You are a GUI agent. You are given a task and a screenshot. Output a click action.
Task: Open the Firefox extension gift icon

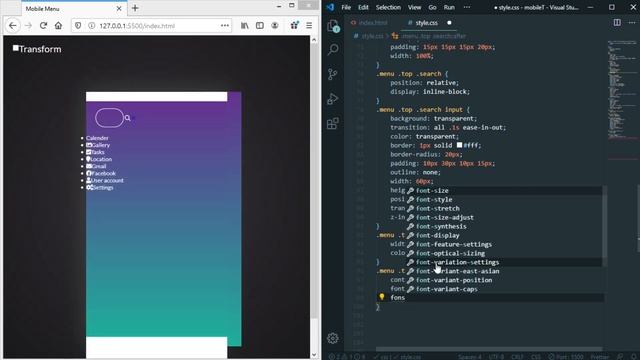[x=294, y=26]
